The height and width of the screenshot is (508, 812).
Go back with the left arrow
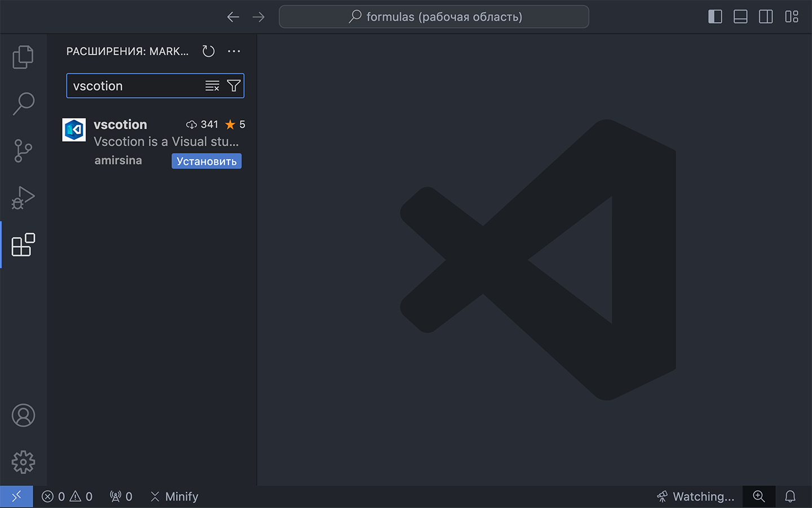[x=233, y=17]
